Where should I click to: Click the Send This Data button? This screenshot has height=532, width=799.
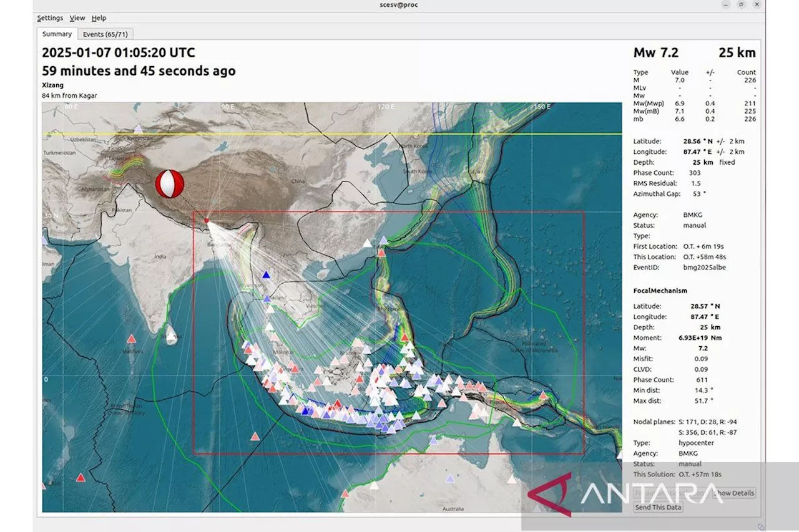658,507
